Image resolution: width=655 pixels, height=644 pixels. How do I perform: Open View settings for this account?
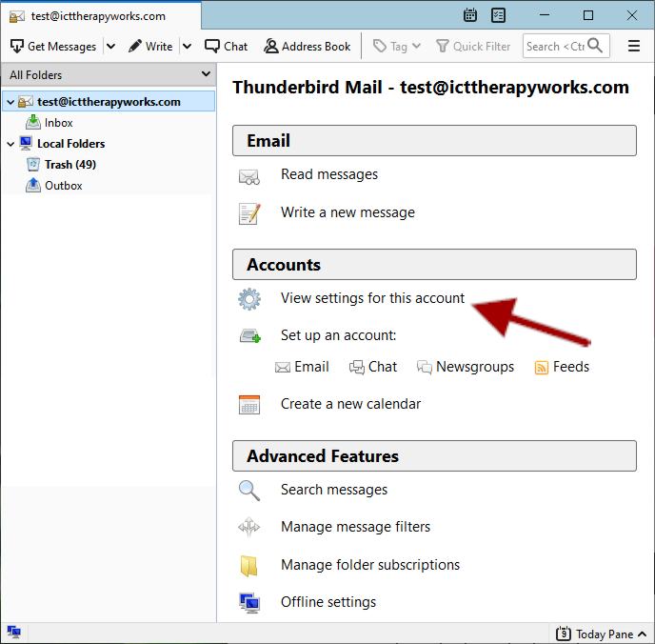372,298
